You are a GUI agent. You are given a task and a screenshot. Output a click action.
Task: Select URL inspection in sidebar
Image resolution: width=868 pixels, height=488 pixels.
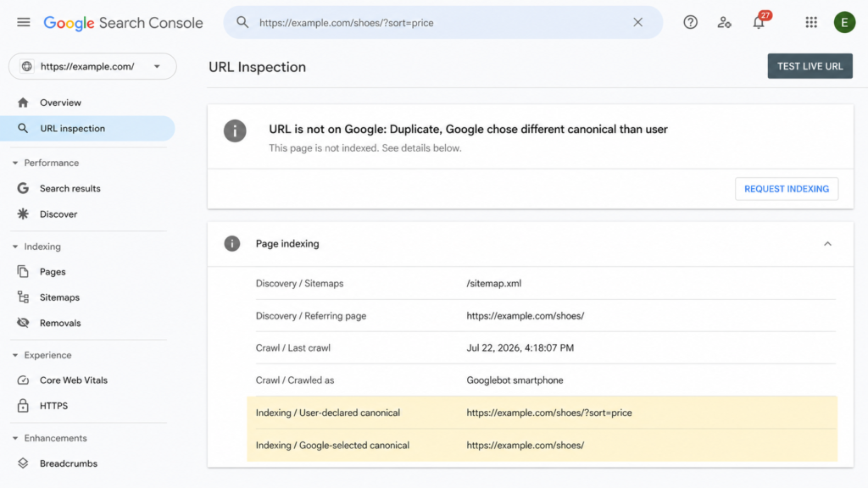click(x=87, y=129)
